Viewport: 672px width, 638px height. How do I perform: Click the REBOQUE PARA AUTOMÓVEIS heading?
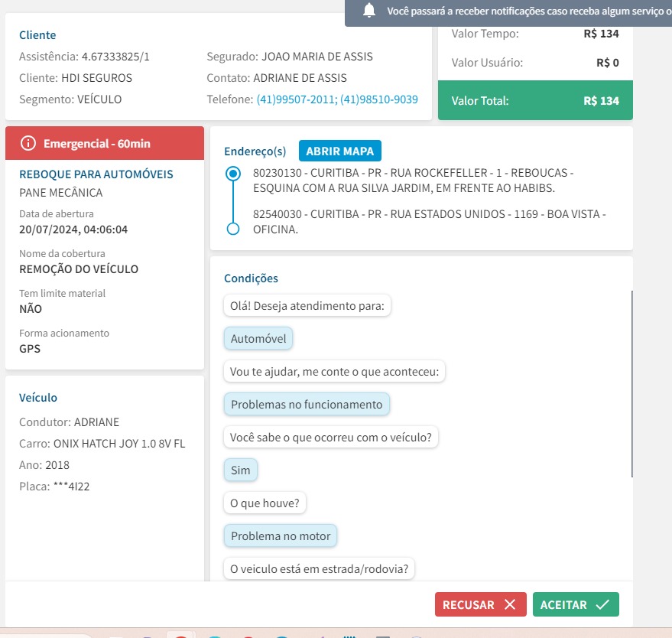[x=96, y=174]
